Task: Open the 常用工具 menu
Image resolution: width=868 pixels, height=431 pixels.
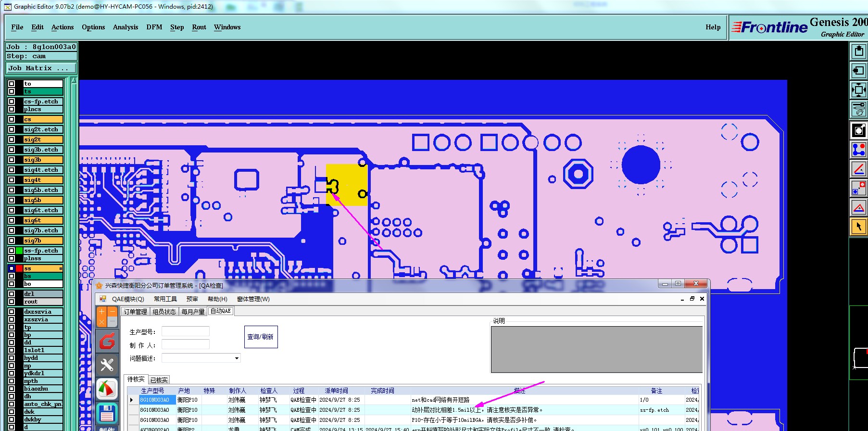Action: pyautogui.click(x=165, y=299)
